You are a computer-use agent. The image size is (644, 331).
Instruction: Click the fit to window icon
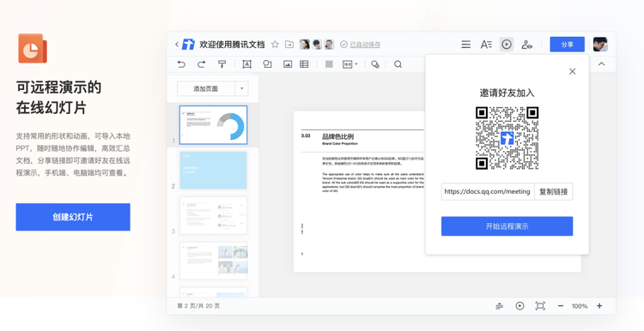click(540, 306)
